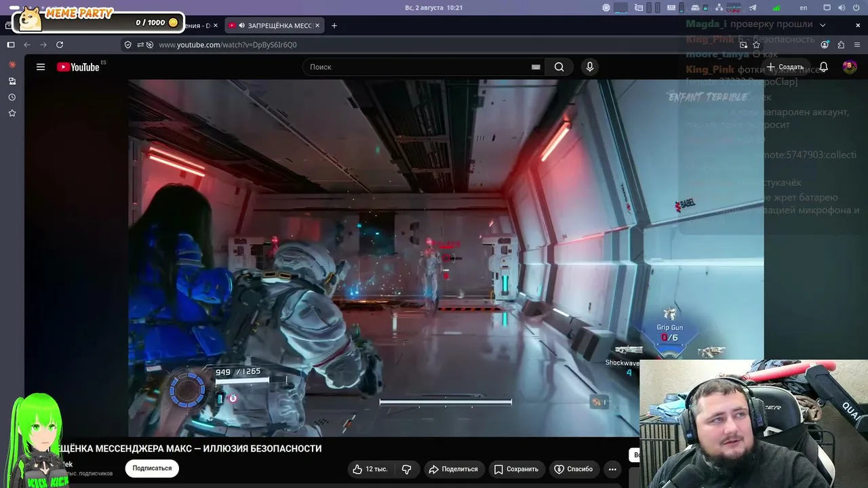Go forward with the browser forward arrow
The width and height of the screenshot is (868, 488).
(43, 45)
